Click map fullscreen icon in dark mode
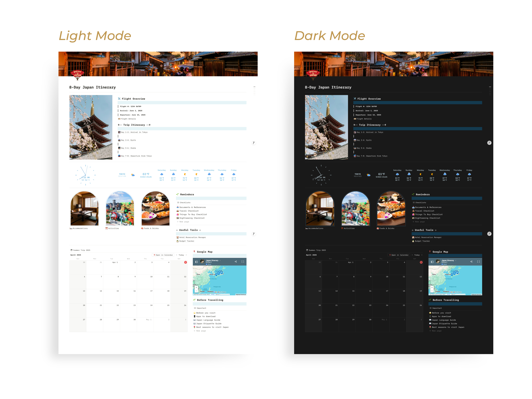This screenshot has height=399, width=532. tap(478, 262)
